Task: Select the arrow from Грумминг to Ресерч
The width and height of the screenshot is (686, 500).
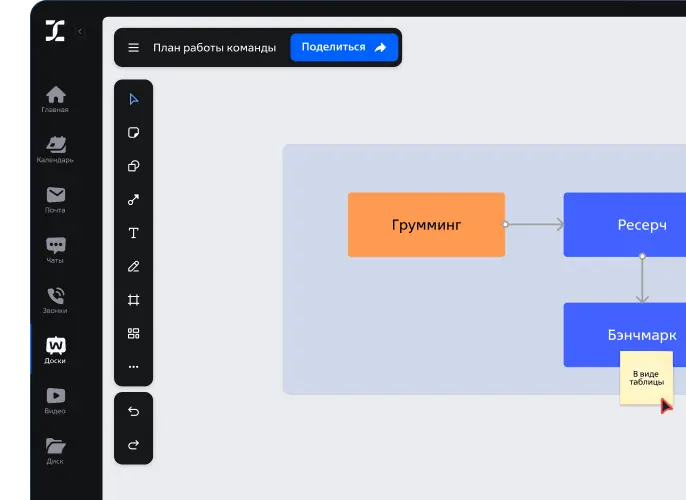Action: (535, 224)
